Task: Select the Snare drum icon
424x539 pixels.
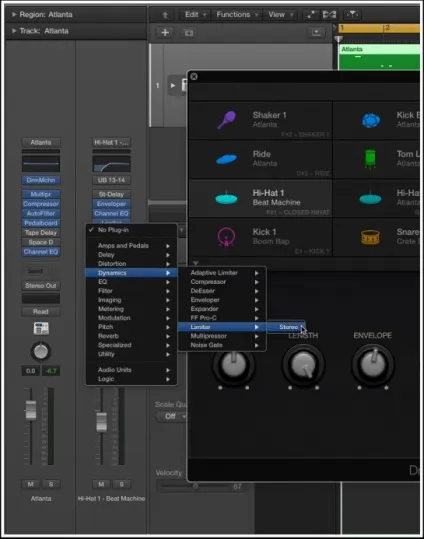Action: 370,237
